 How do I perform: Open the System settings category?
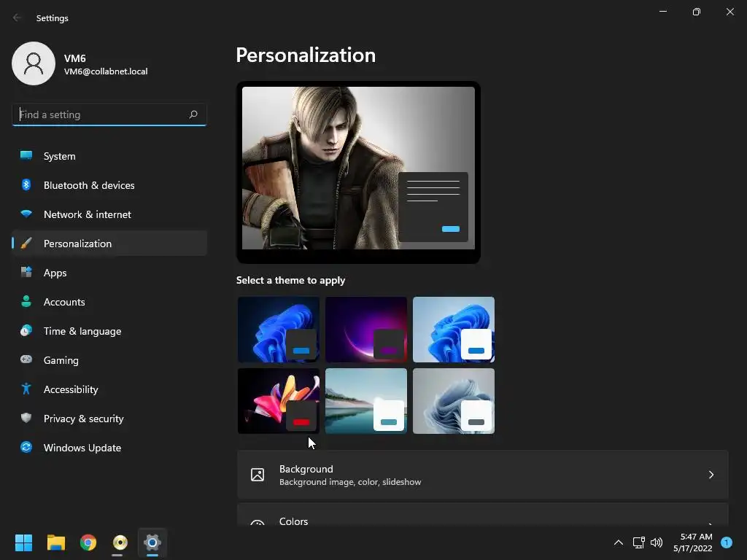pyautogui.click(x=109, y=156)
